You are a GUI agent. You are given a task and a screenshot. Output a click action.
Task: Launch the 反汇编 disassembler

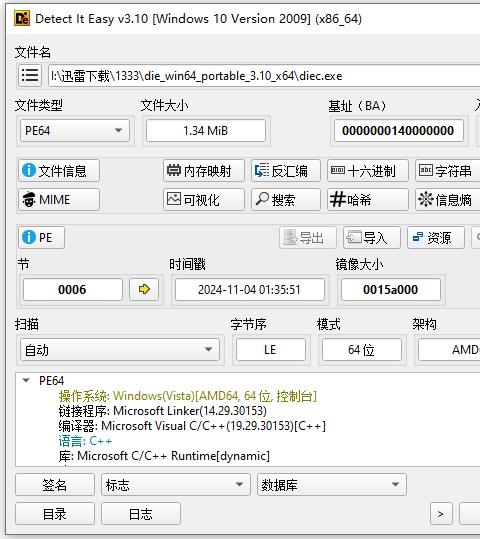point(286,171)
